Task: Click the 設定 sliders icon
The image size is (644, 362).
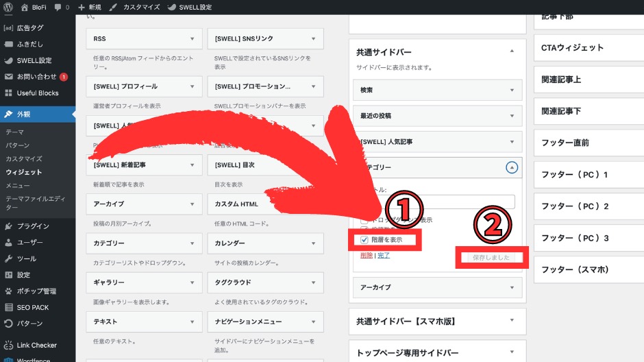Action: (8, 275)
